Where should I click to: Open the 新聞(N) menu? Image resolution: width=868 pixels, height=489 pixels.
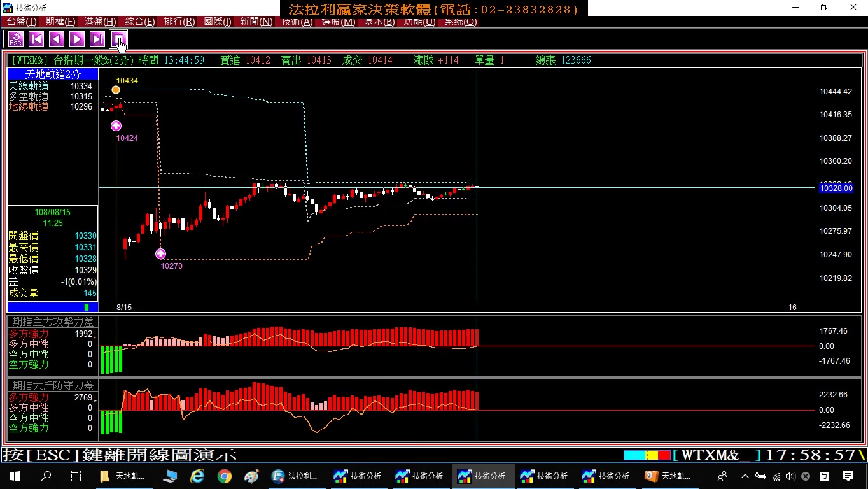(256, 22)
